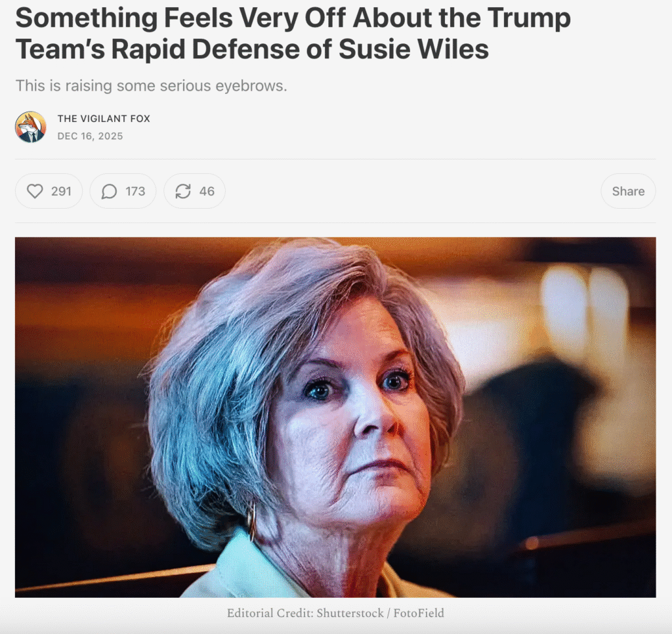Screen dimensions: 672x634
Task: Click the Editorial Credit caption text
Action: coord(335,613)
